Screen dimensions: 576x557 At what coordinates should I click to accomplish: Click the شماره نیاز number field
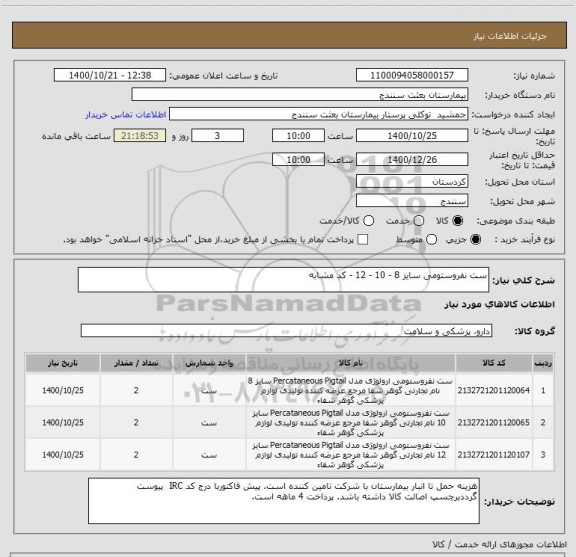tap(412, 75)
